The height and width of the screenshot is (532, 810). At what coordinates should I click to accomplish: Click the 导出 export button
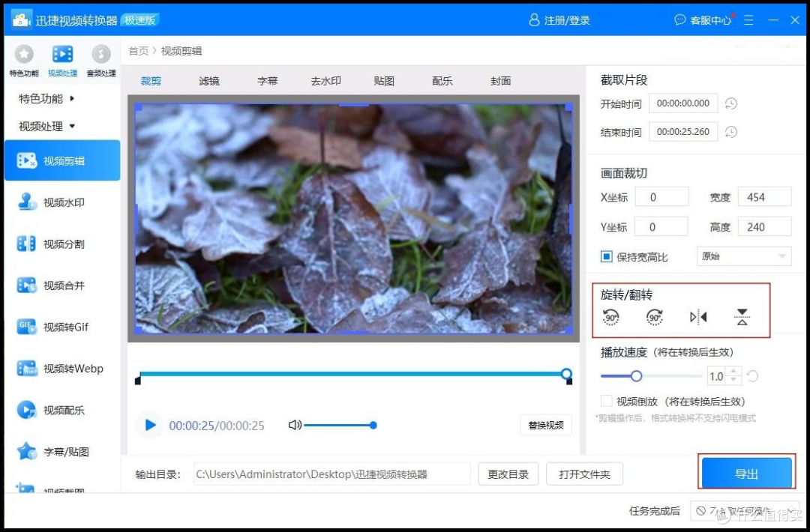click(x=746, y=474)
